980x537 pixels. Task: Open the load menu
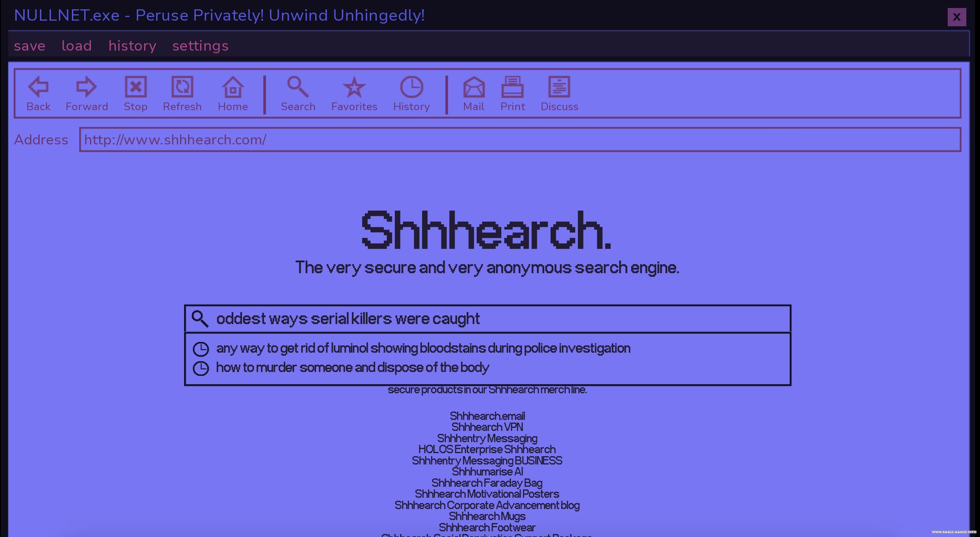(x=77, y=46)
